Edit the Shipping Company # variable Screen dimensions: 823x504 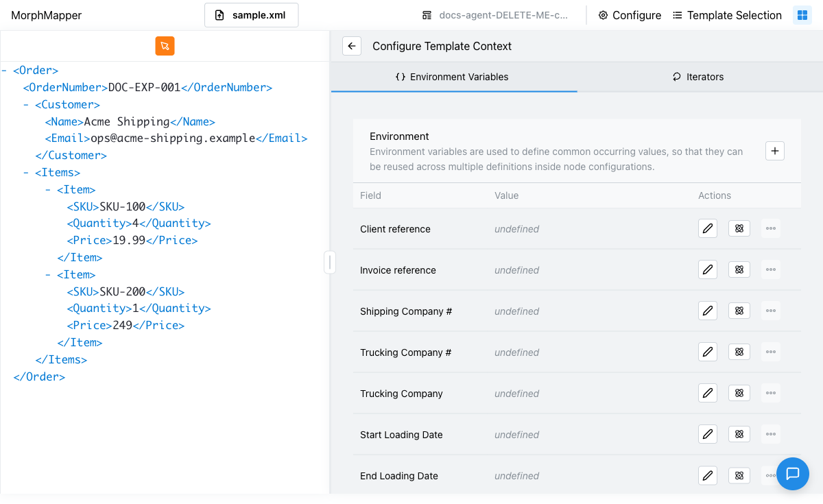pyautogui.click(x=708, y=311)
